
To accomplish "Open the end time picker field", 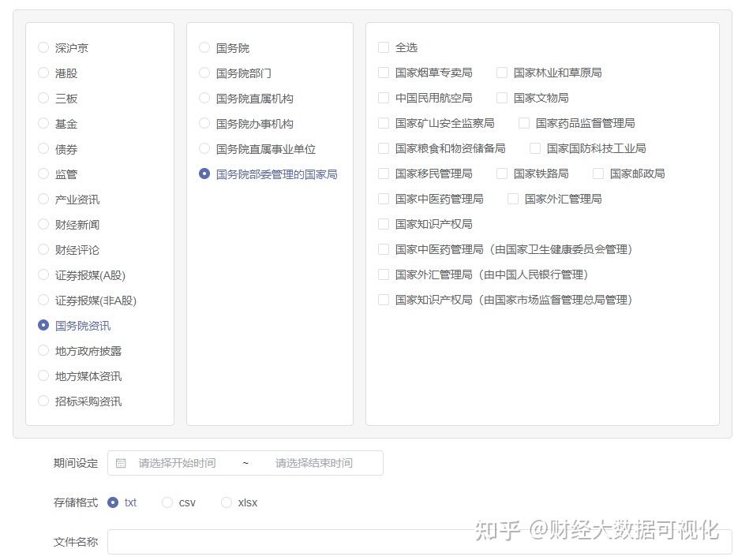I will click(x=314, y=463).
